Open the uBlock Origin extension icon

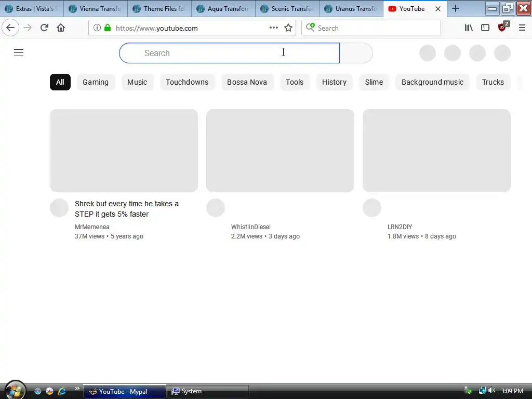(503, 27)
